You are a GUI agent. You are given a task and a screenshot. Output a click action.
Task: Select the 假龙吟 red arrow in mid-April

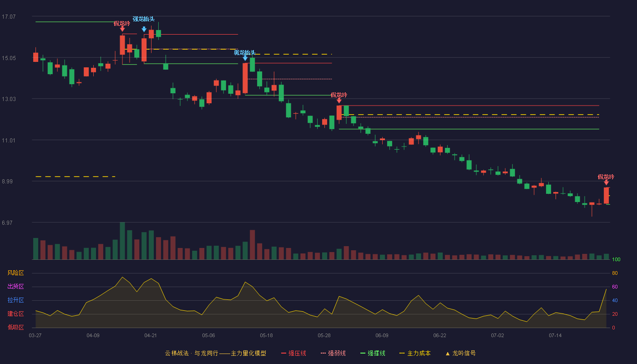[x=122, y=29]
